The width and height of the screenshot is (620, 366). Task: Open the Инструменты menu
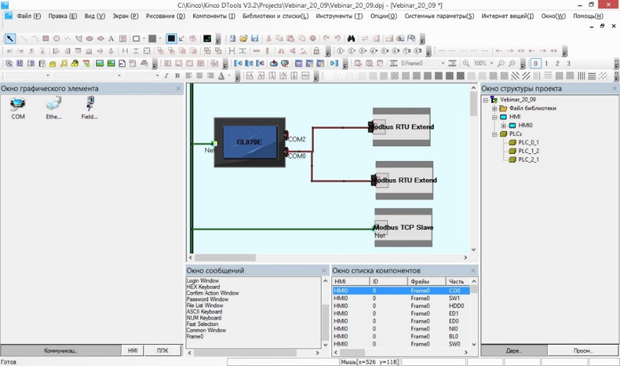(x=339, y=16)
